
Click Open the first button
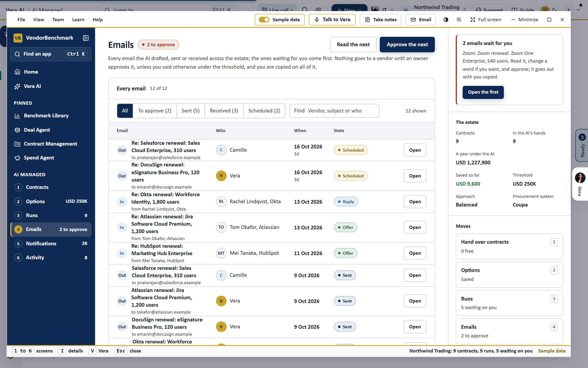(483, 92)
